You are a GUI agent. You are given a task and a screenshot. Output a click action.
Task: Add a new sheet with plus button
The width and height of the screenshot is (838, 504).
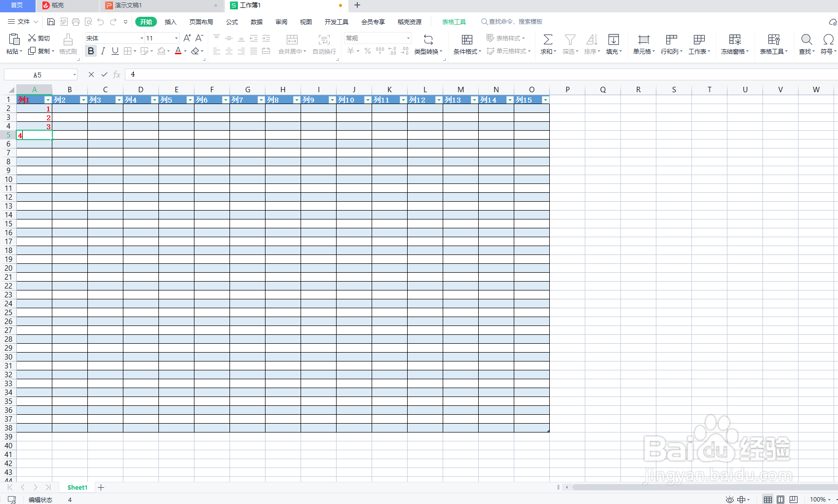(x=101, y=487)
